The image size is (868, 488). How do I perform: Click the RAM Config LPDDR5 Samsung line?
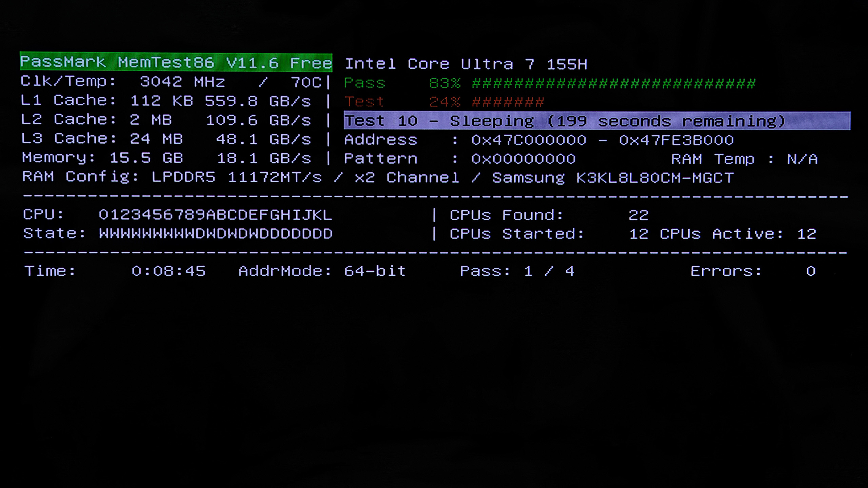pyautogui.click(x=378, y=178)
